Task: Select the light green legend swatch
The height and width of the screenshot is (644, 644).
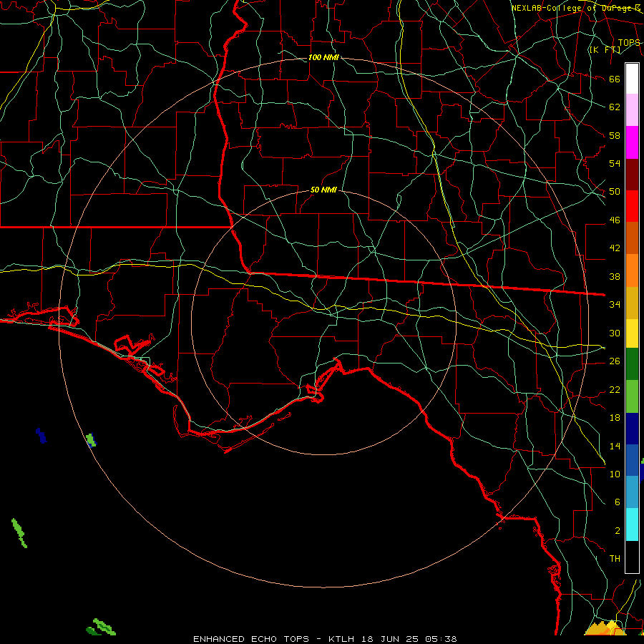Action: pos(632,396)
